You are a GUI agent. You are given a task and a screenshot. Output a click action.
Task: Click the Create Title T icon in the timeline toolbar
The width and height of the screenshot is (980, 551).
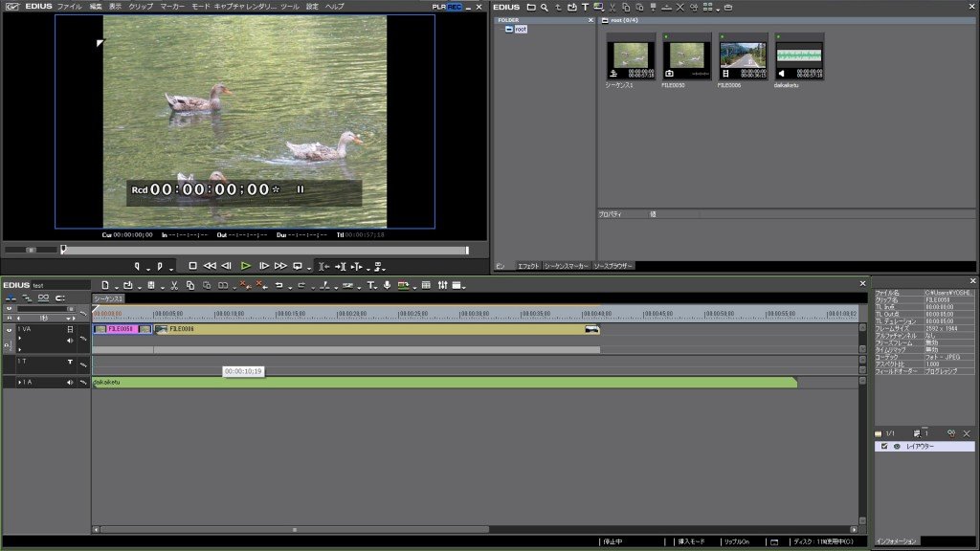click(370, 285)
